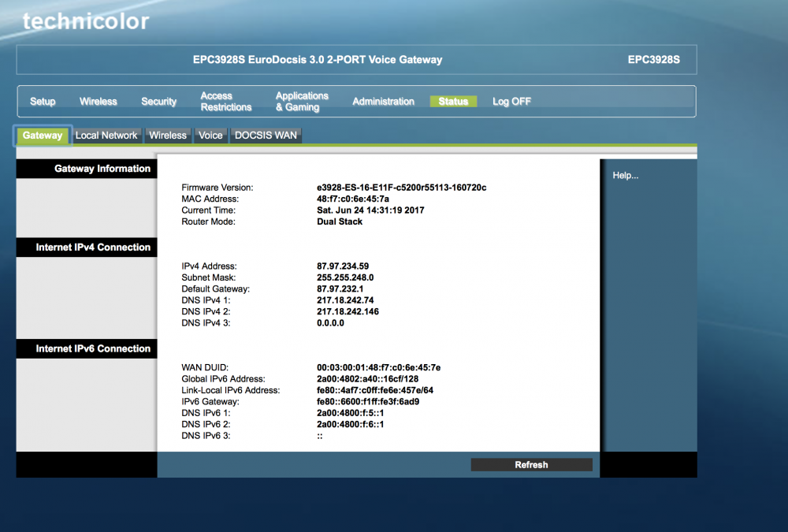Click global IPv6 address 2a00:4802:a40::16cf/128
The width and height of the screenshot is (788, 532).
(x=368, y=378)
